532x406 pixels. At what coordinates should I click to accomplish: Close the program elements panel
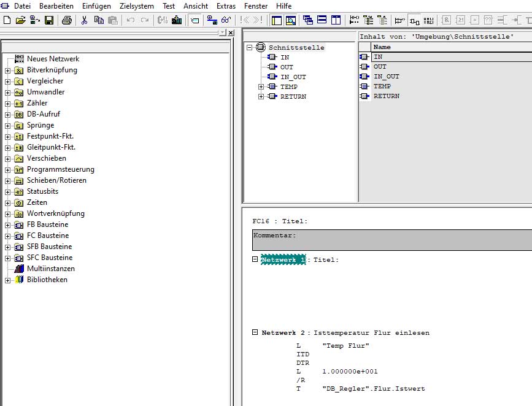click(x=231, y=33)
